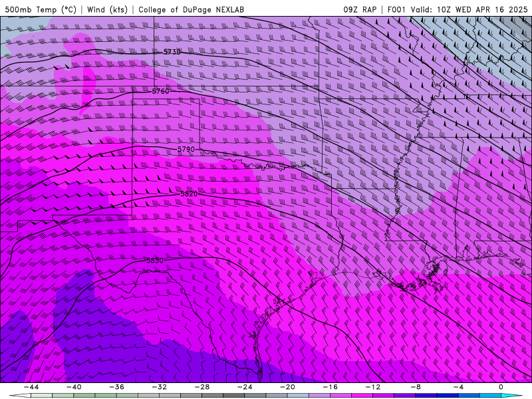Click the 5850 height contour label
Viewport: 532px width, 399px height.
[x=155, y=261]
